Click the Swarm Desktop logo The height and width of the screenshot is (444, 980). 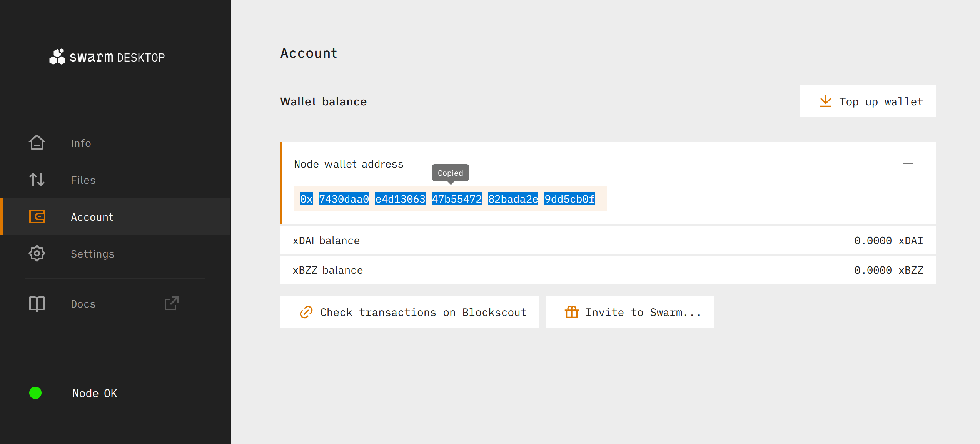tap(107, 57)
